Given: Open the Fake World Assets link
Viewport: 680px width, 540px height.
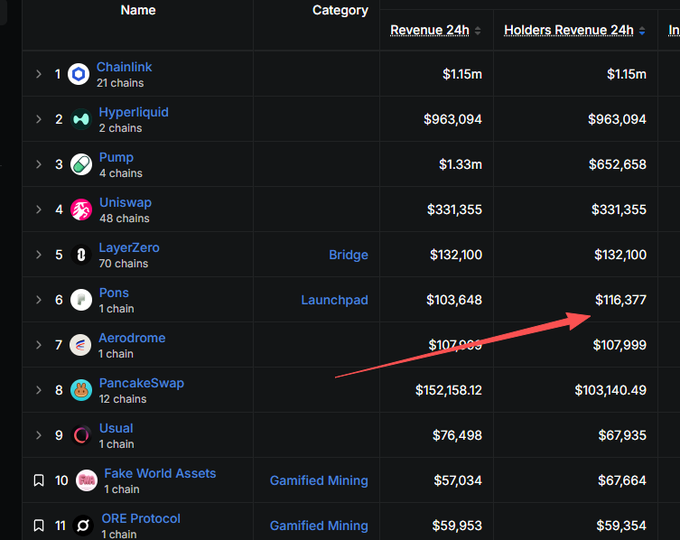Looking at the screenshot, I should point(160,473).
